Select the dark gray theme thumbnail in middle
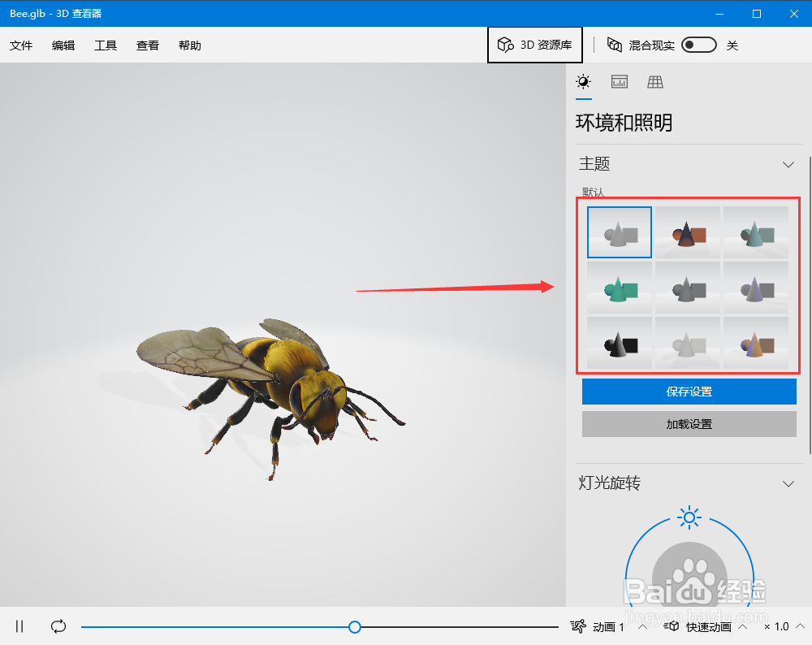Image resolution: width=812 pixels, height=645 pixels. point(688,288)
